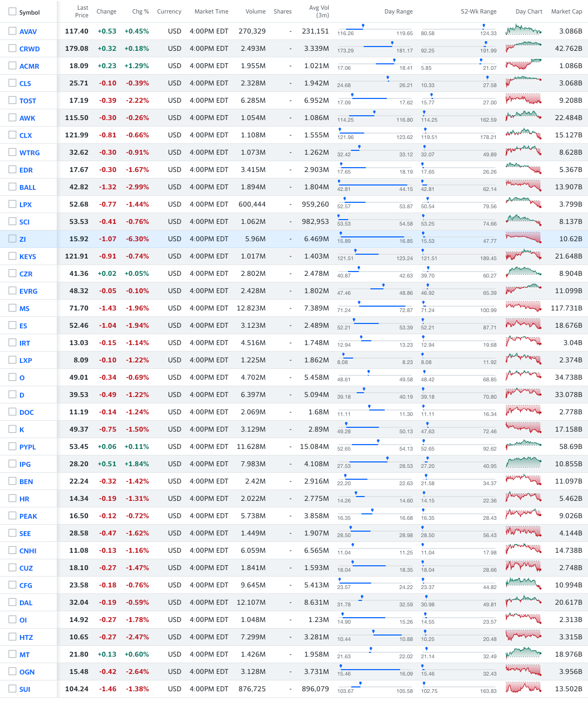Select the checkbox next to IPG
This screenshot has width=588, height=701.
12,464
